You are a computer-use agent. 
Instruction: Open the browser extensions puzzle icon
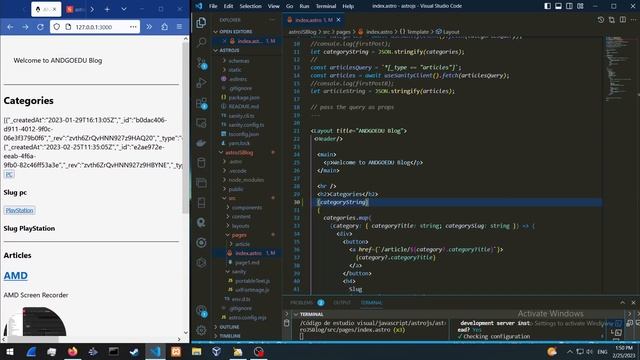tap(164, 27)
